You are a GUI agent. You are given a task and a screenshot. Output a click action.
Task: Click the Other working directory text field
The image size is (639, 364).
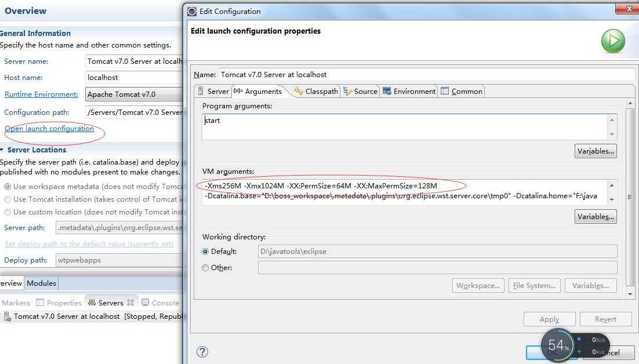pos(438,268)
